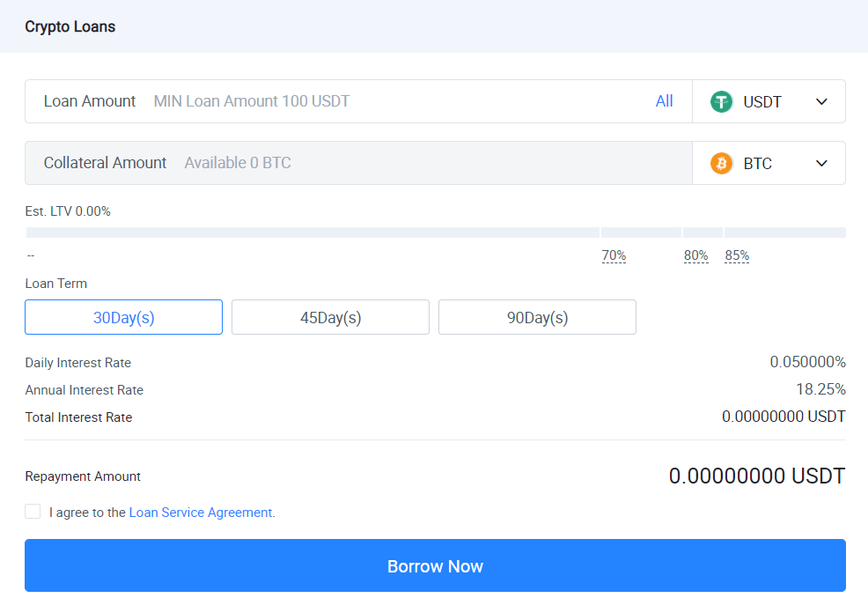Use All to fill loan amount

coord(665,101)
